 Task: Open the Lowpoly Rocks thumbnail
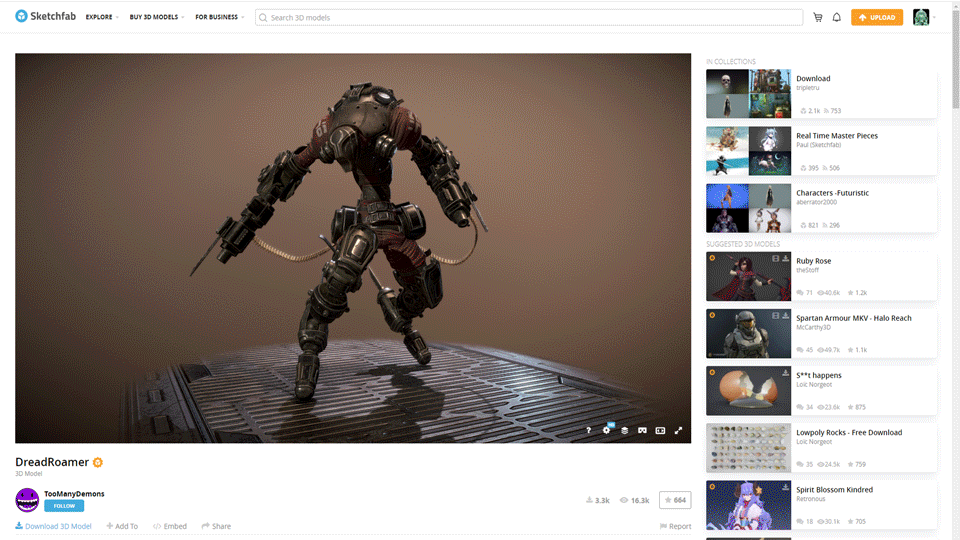tap(748, 448)
